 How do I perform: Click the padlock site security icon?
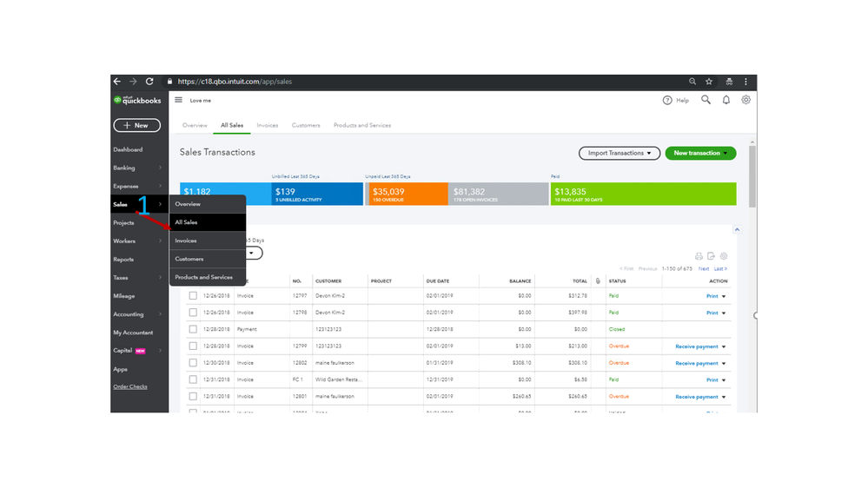169,82
